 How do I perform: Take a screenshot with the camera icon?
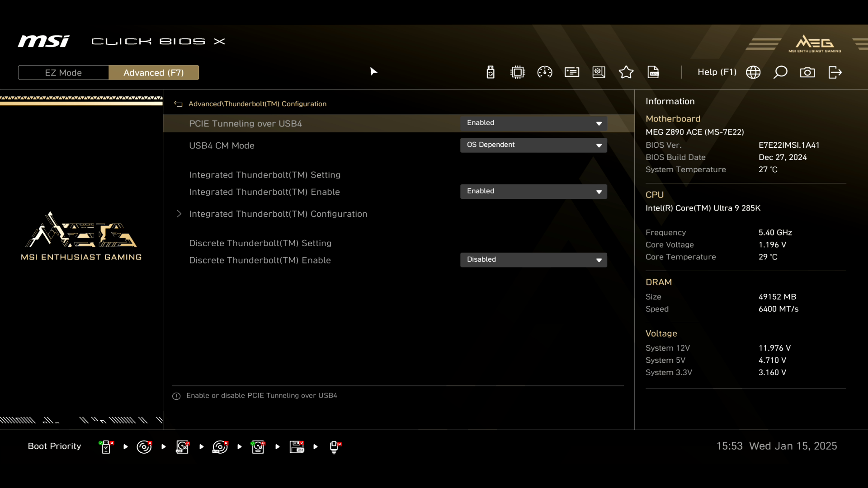tap(807, 72)
